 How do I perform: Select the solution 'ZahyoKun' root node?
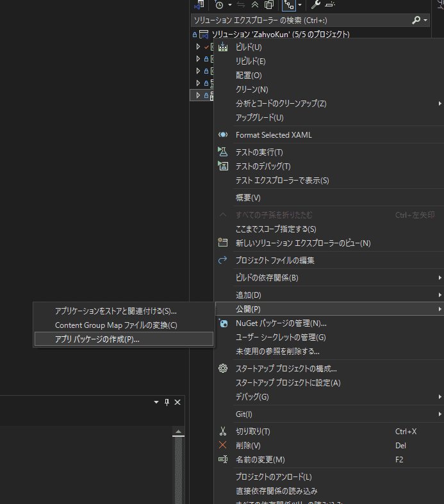coord(281,34)
